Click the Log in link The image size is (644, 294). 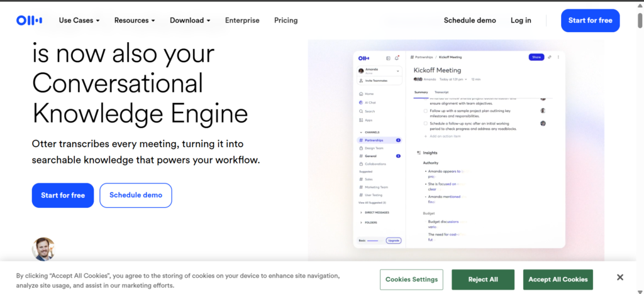(x=521, y=20)
